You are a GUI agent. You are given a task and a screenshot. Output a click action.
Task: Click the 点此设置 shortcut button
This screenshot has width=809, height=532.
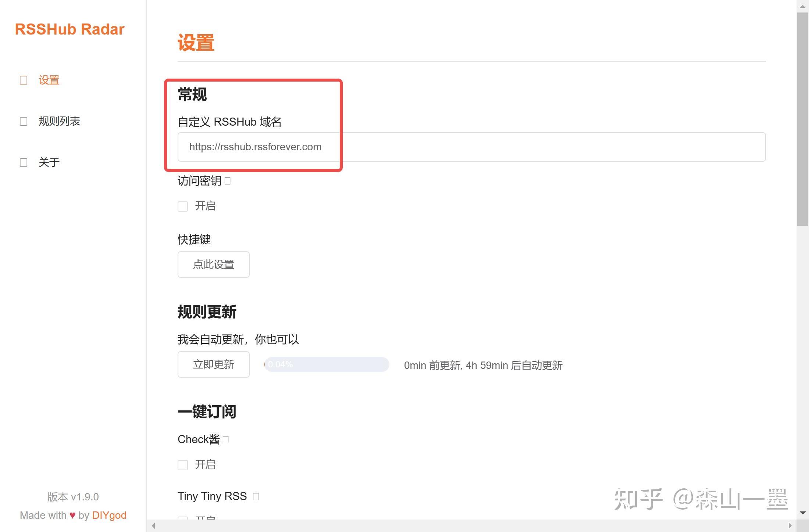click(x=213, y=265)
